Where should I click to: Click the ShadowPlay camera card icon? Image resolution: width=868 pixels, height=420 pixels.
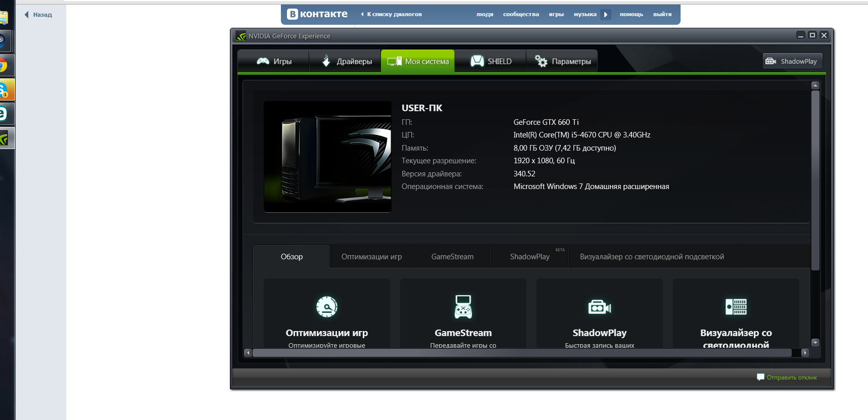[600, 307]
